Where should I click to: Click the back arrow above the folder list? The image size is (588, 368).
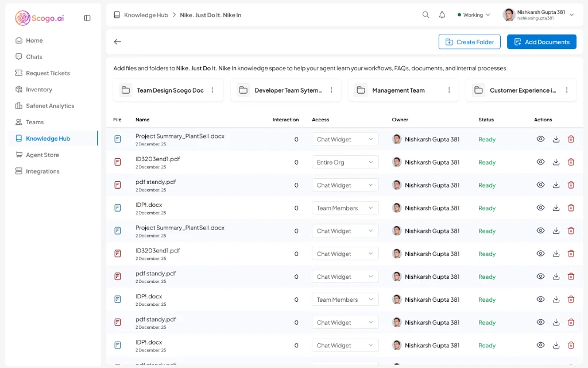point(117,41)
